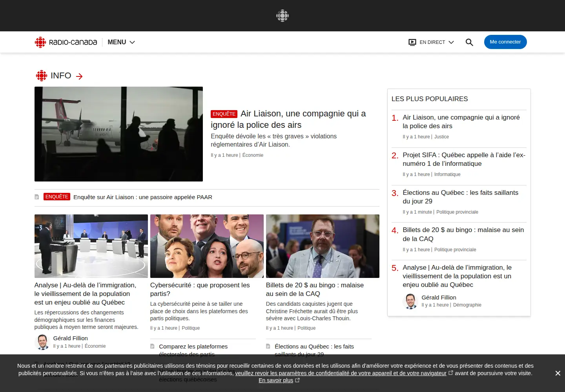Open Élections au Québec faits saillants under Billets card
Screen dimensions: 565x392
pos(314,350)
